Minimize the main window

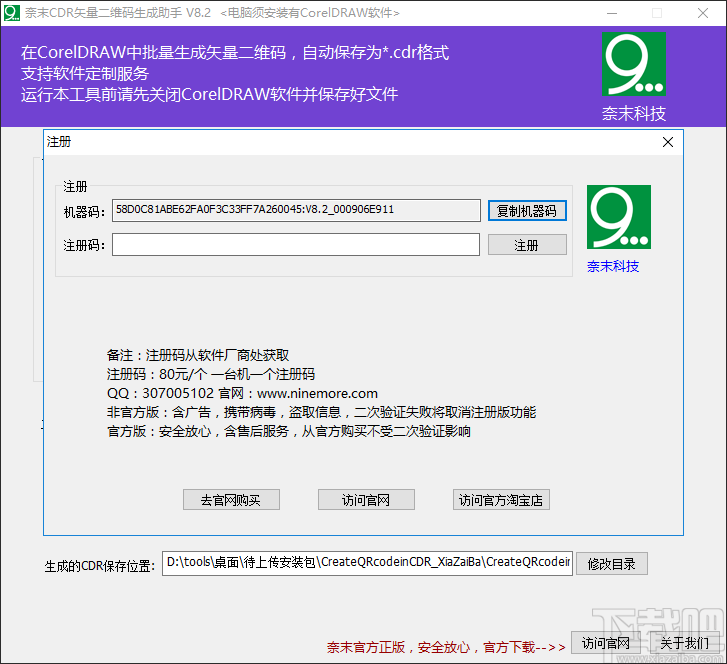click(x=612, y=13)
